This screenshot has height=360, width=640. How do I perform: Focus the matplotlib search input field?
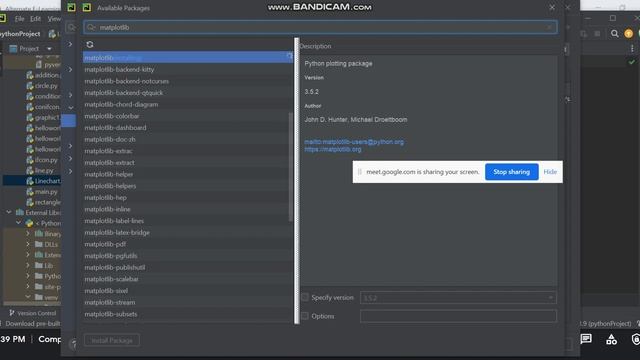coord(320,27)
